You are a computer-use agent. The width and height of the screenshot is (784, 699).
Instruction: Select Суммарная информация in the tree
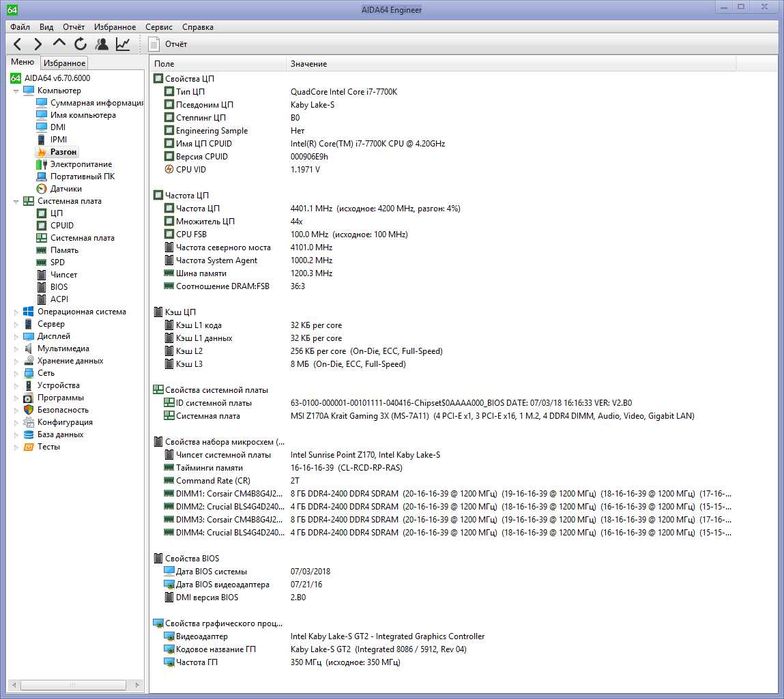pyautogui.click(x=90, y=102)
